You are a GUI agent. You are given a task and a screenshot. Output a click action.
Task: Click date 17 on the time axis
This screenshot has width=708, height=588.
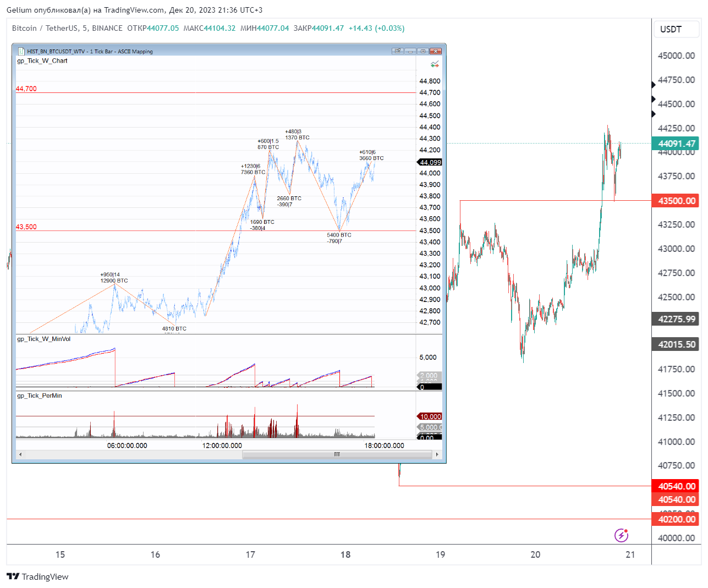[x=250, y=554]
